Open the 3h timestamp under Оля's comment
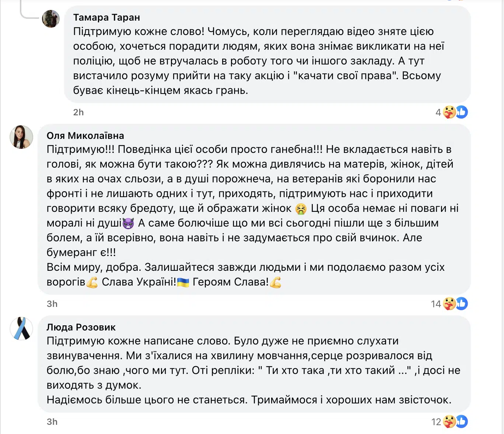Viewport: 504px width, 434px height. (52, 304)
